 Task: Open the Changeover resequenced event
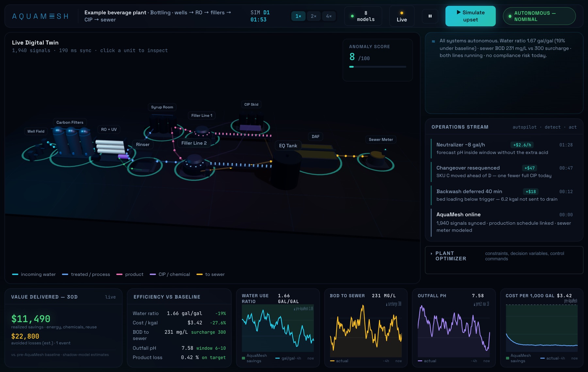pos(504,172)
